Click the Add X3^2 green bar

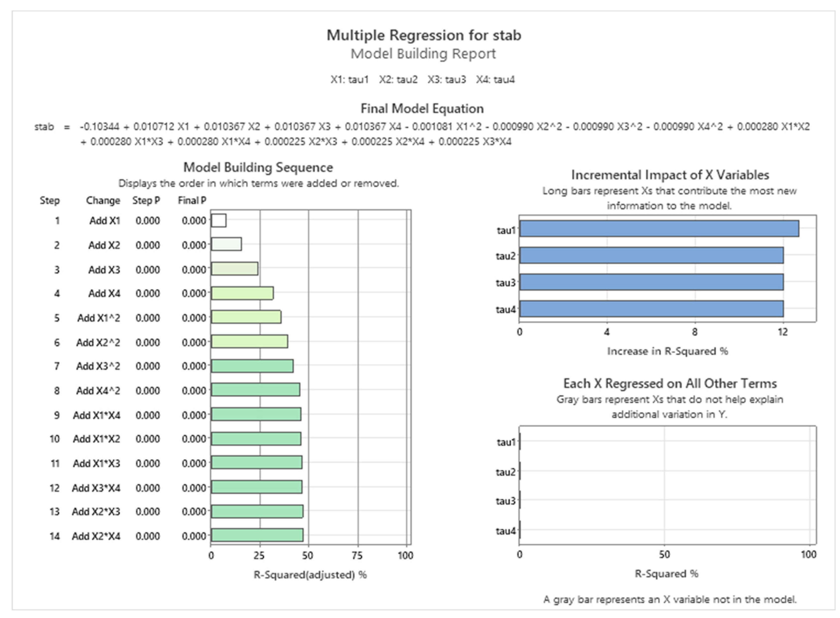[x=252, y=366]
